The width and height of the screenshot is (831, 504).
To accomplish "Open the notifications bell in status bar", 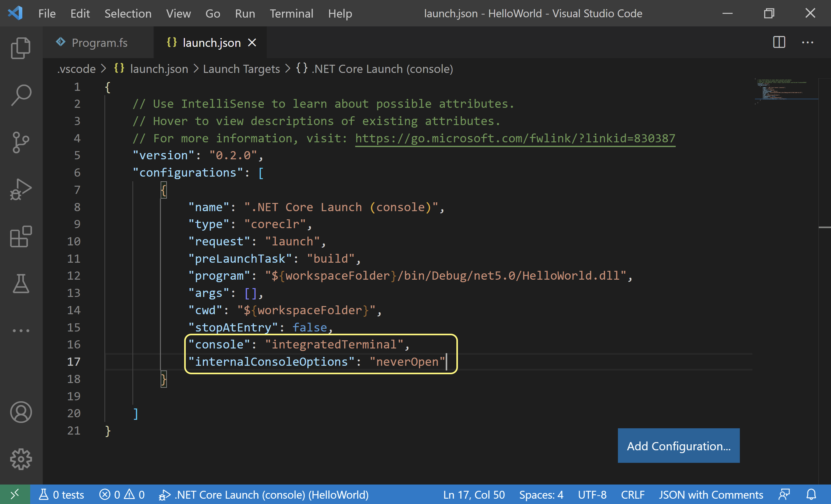I will 811,495.
